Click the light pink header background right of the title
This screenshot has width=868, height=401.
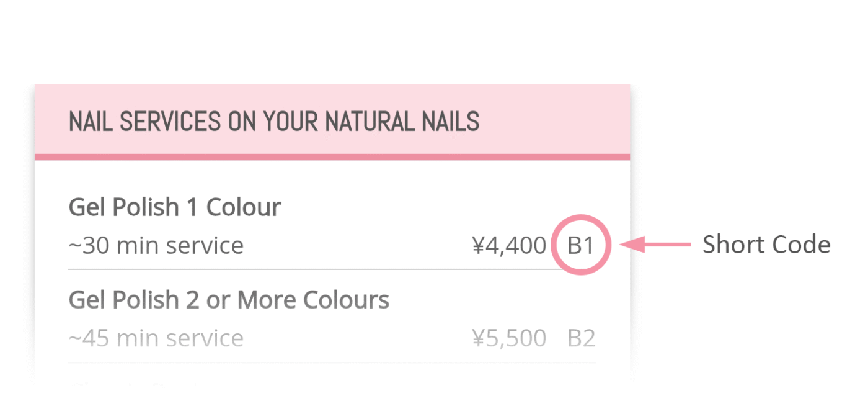pos(555,120)
